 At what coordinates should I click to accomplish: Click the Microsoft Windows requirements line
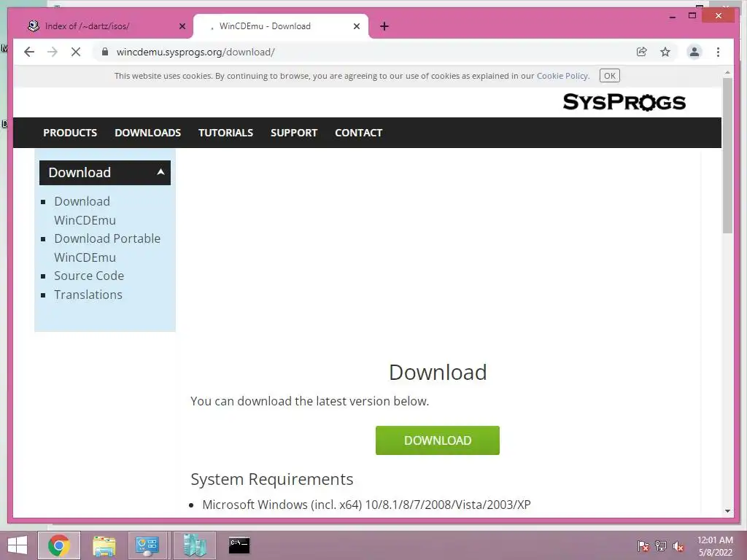tap(366, 505)
